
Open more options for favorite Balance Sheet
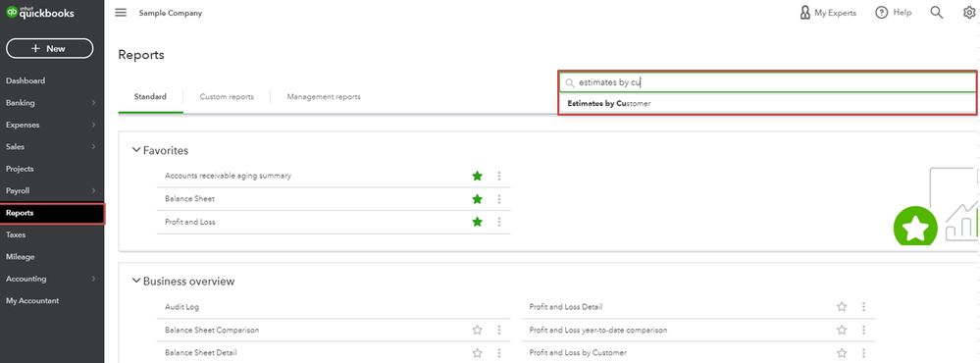[x=499, y=199]
